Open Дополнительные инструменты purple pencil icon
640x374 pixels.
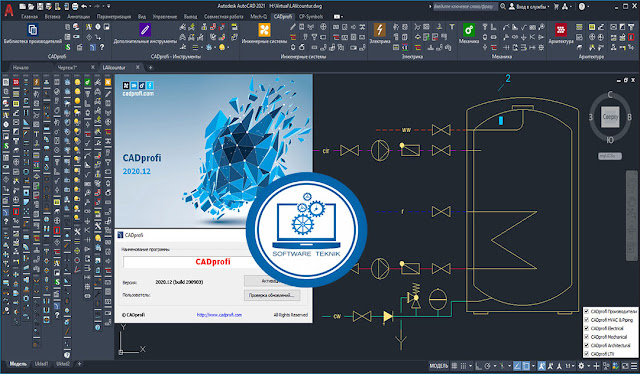(x=144, y=30)
